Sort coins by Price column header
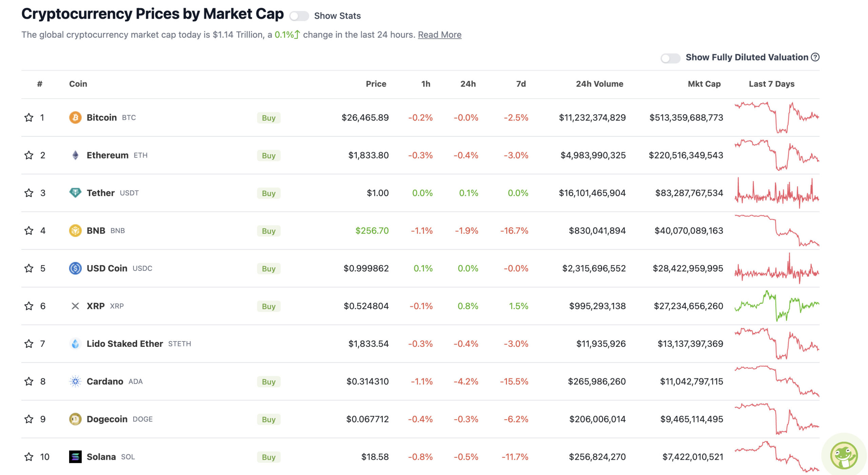Image resolution: width=868 pixels, height=475 pixels. tap(376, 84)
